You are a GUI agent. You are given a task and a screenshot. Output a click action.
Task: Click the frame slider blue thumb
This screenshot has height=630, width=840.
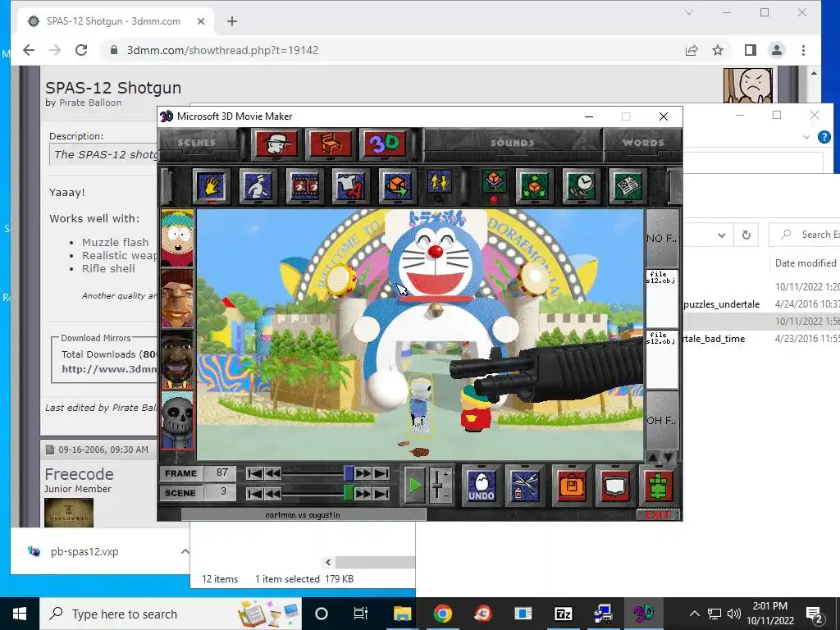tap(348, 473)
